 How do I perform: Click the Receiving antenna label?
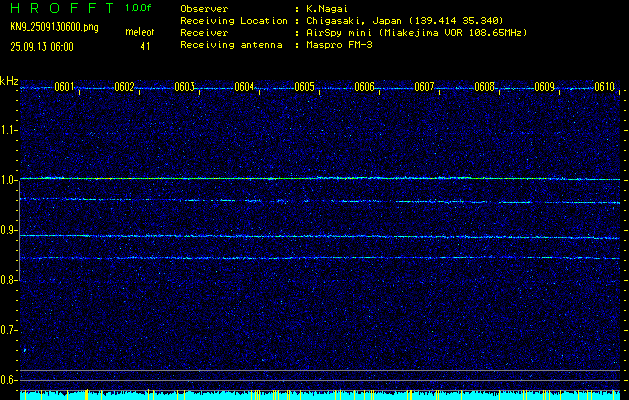[x=231, y=45]
